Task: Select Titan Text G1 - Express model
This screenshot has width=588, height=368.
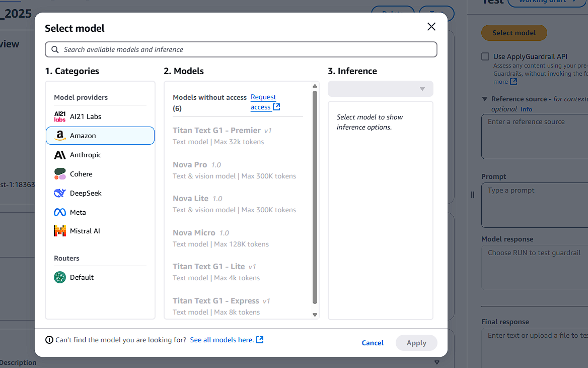Action: pyautogui.click(x=238, y=306)
